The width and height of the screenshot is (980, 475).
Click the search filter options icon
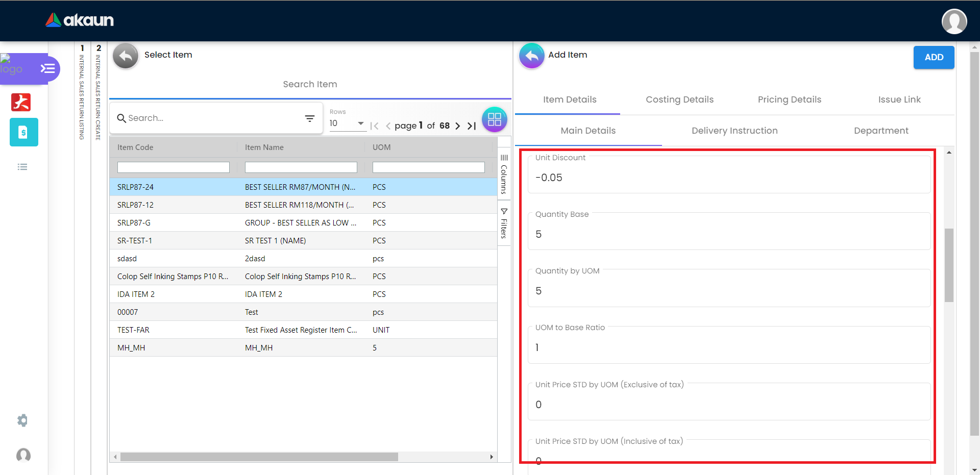[309, 118]
